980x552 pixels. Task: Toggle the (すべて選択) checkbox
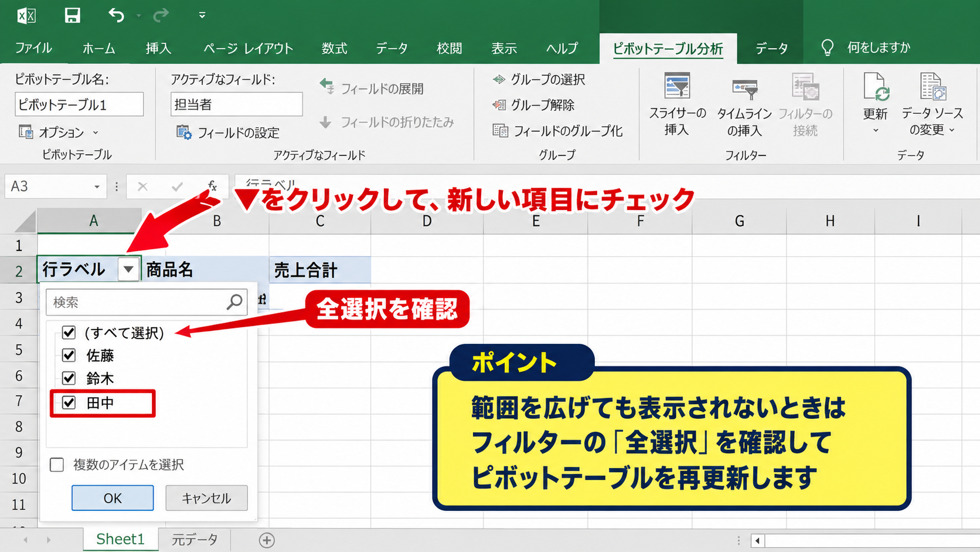[x=69, y=333]
